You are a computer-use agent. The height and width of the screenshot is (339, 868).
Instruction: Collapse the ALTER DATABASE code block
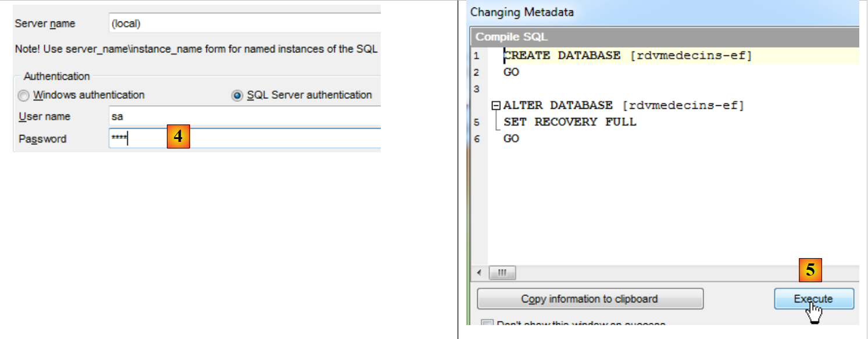tap(496, 106)
